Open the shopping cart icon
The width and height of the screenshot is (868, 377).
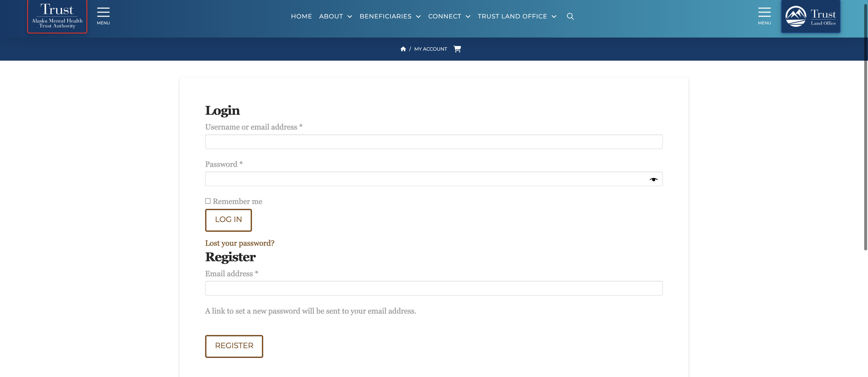[x=457, y=49]
